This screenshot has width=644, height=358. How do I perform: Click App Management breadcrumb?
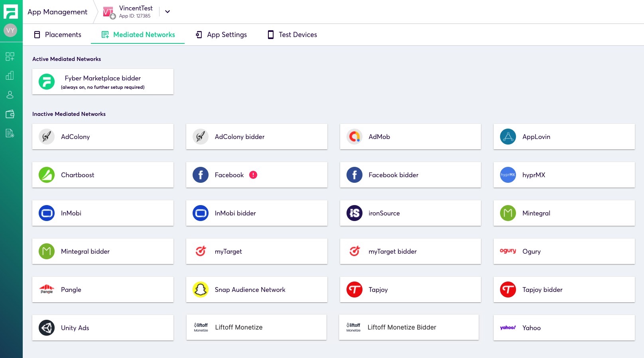coord(57,12)
